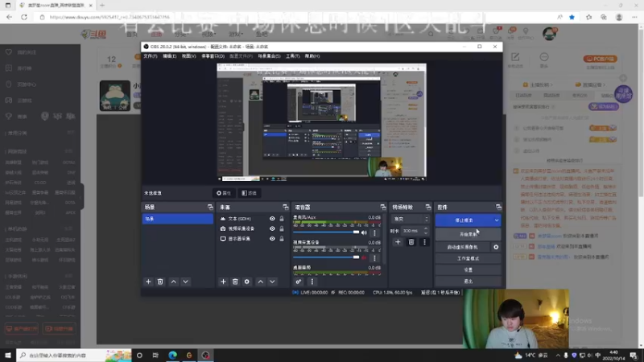Image resolution: width=644 pixels, height=362 pixels.
Task: Expand the arrow beside 停止推流
Action: click(x=497, y=220)
